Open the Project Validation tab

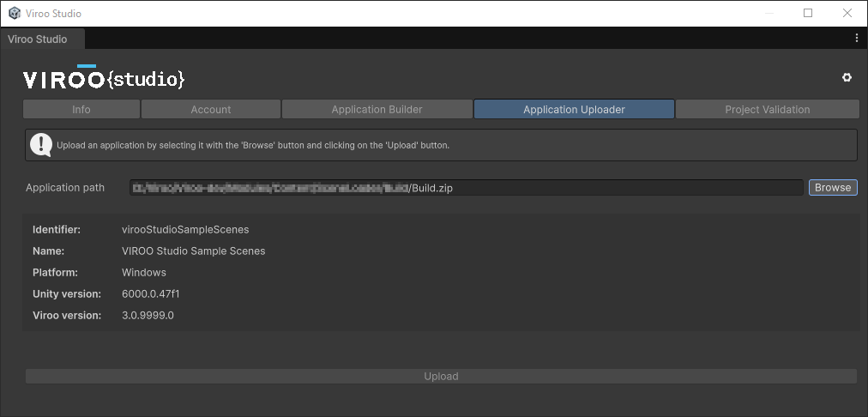point(768,109)
